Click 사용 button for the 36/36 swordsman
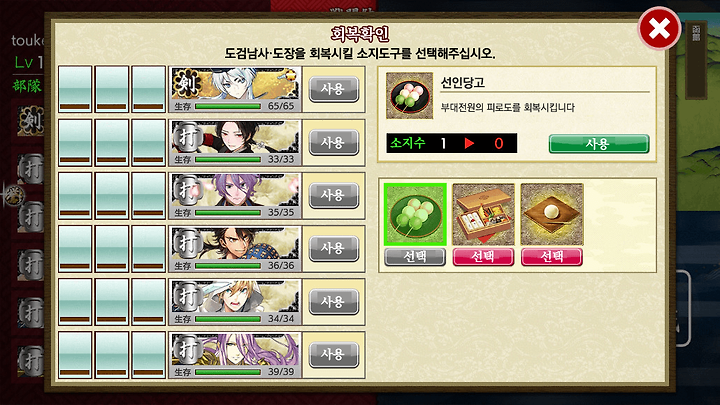The image size is (720, 405). [333, 248]
